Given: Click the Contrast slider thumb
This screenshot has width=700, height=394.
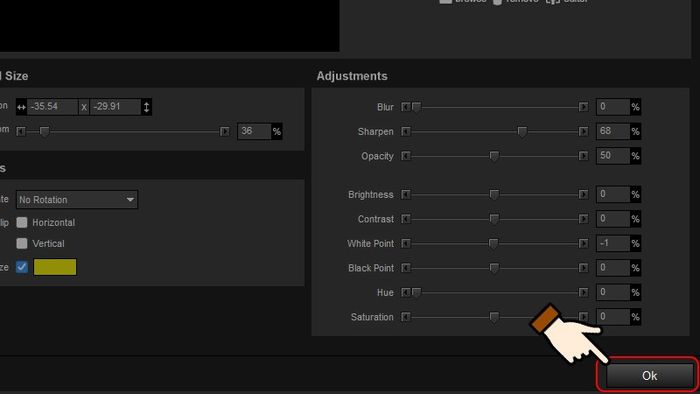Looking at the screenshot, I should tap(494, 220).
